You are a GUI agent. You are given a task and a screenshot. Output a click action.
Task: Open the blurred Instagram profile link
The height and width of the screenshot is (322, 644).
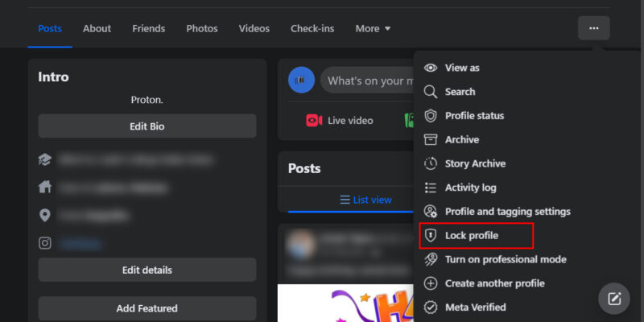pyautogui.click(x=80, y=244)
